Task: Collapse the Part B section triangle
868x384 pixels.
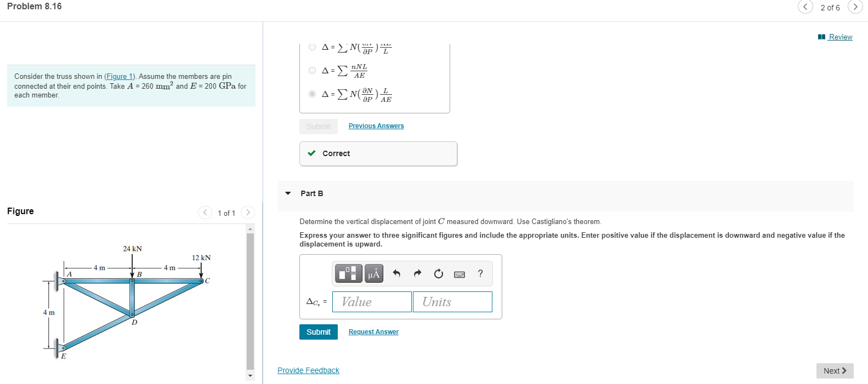Action: click(288, 193)
